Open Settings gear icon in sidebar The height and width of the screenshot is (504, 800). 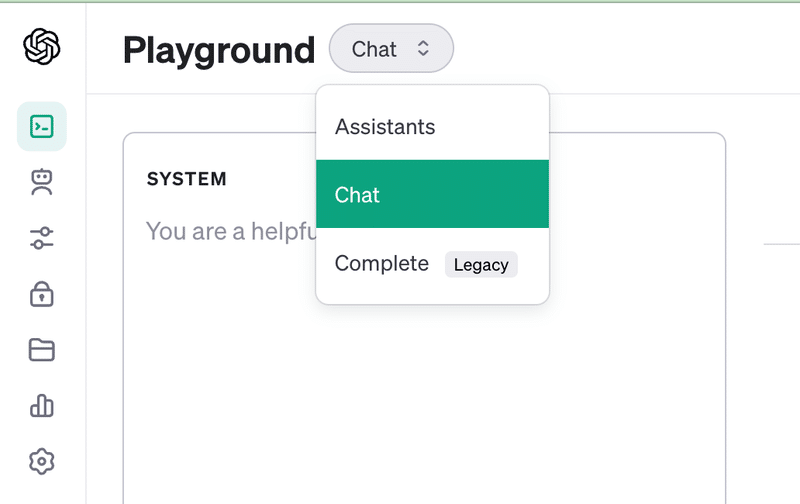[x=42, y=462]
